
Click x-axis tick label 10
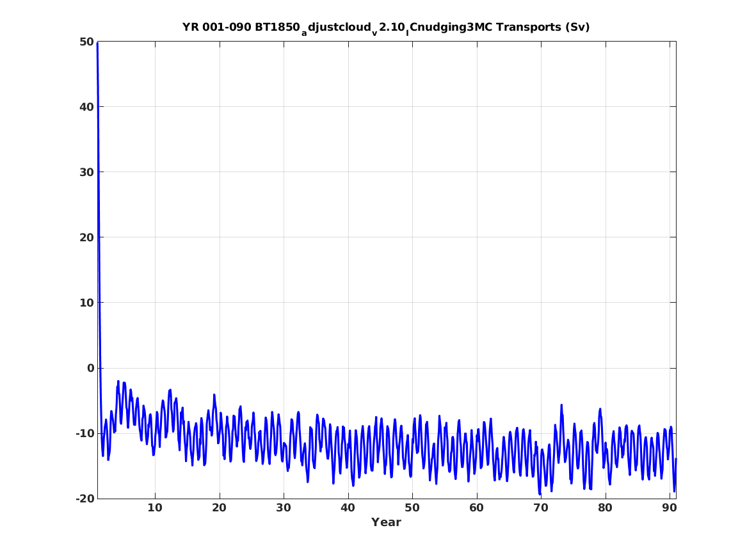click(x=155, y=508)
